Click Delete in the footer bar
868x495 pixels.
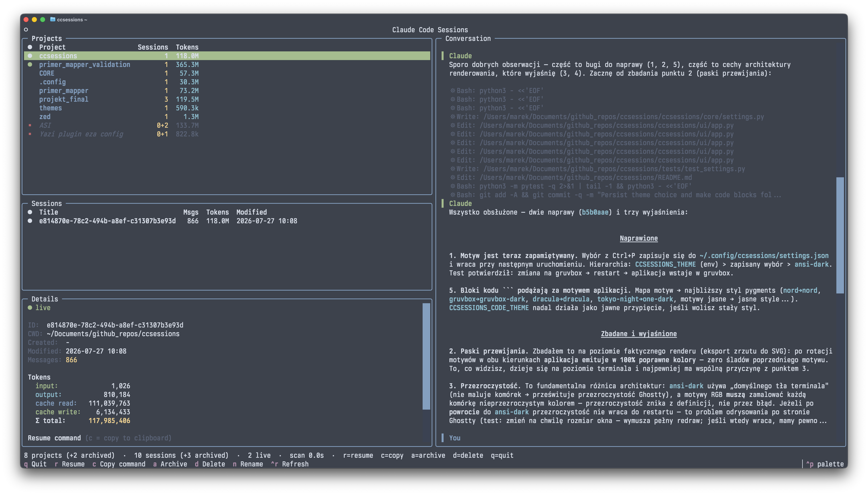pyautogui.click(x=210, y=464)
